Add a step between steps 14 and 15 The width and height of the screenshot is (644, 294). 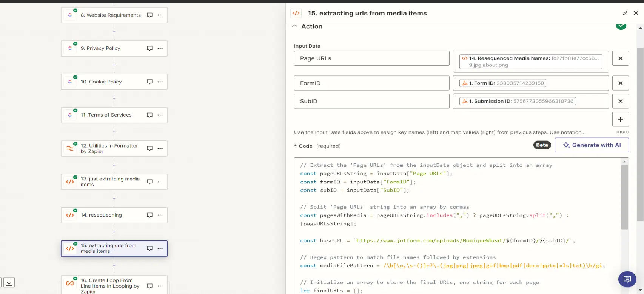(114, 232)
